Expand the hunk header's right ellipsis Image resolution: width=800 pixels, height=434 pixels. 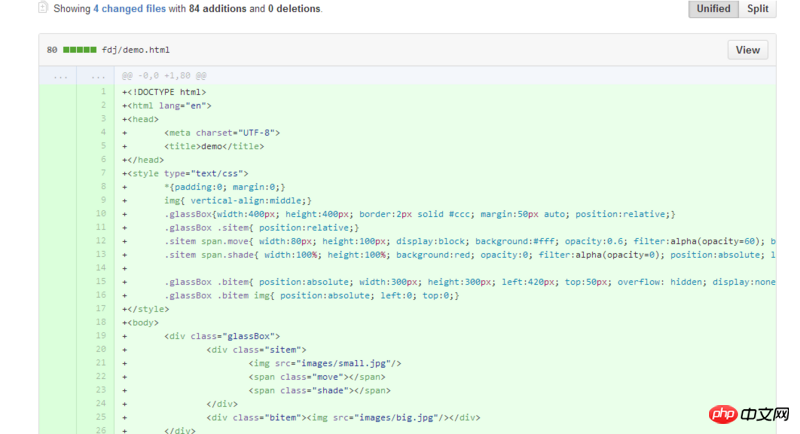pos(98,76)
